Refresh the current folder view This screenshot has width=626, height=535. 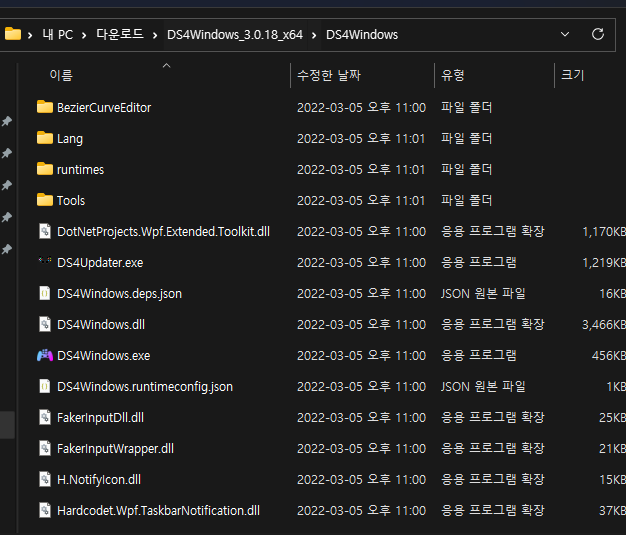(598, 34)
